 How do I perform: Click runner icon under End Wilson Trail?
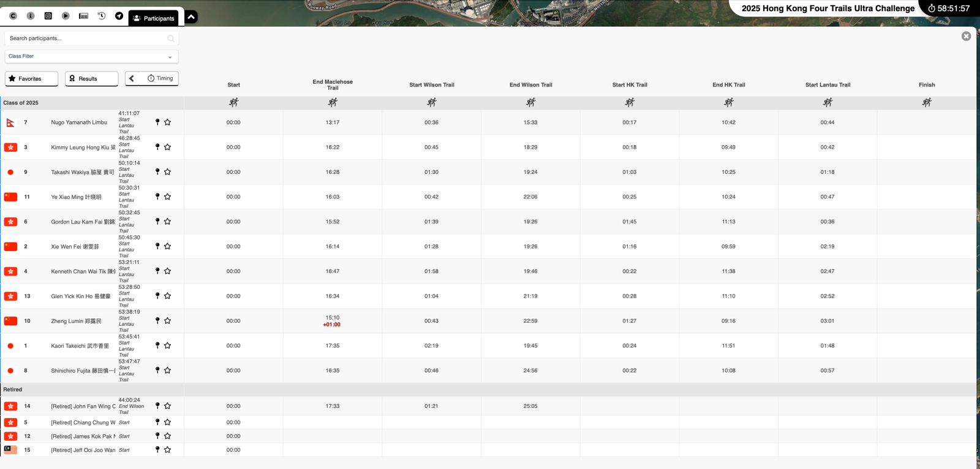pos(530,102)
